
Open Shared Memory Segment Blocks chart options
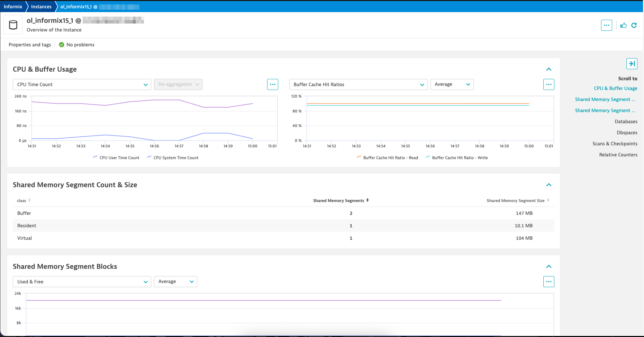[549, 282]
